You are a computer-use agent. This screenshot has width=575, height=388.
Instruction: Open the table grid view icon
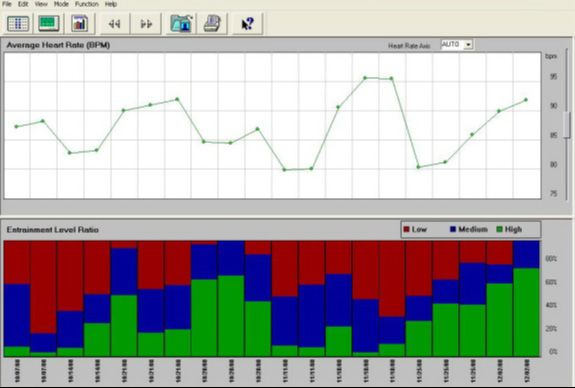tap(18, 24)
